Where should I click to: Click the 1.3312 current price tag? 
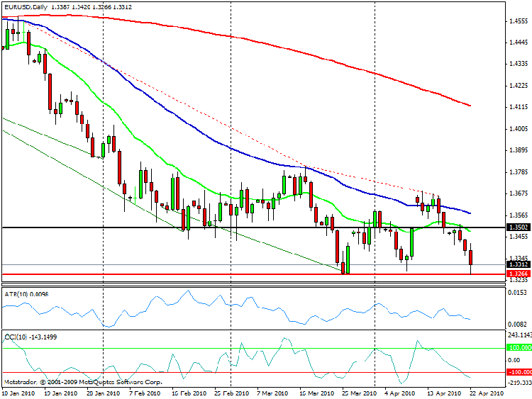click(x=517, y=264)
